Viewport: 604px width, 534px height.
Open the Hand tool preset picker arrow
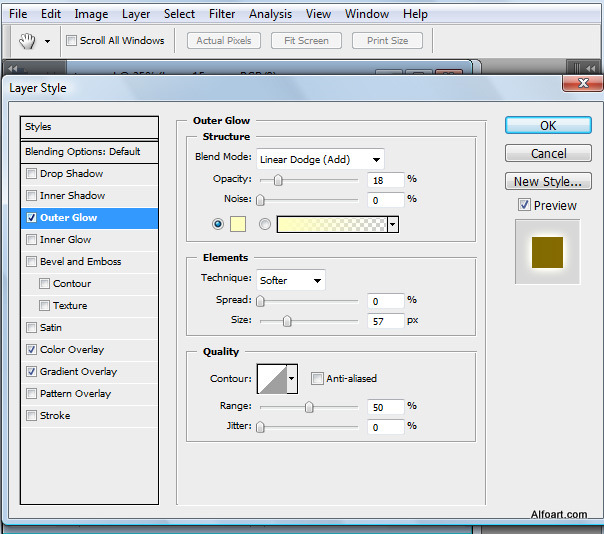click(x=47, y=42)
